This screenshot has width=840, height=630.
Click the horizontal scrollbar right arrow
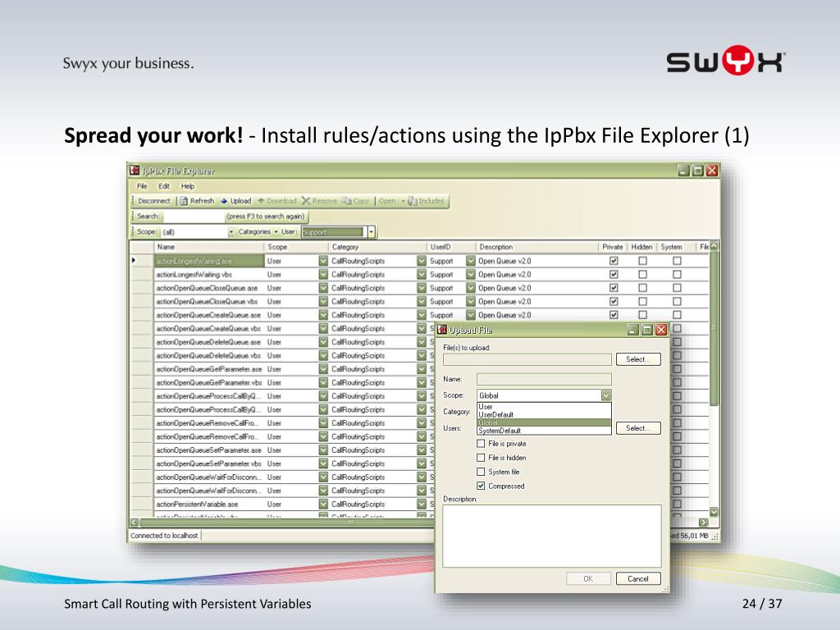pyautogui.click(x=703, y=522)
